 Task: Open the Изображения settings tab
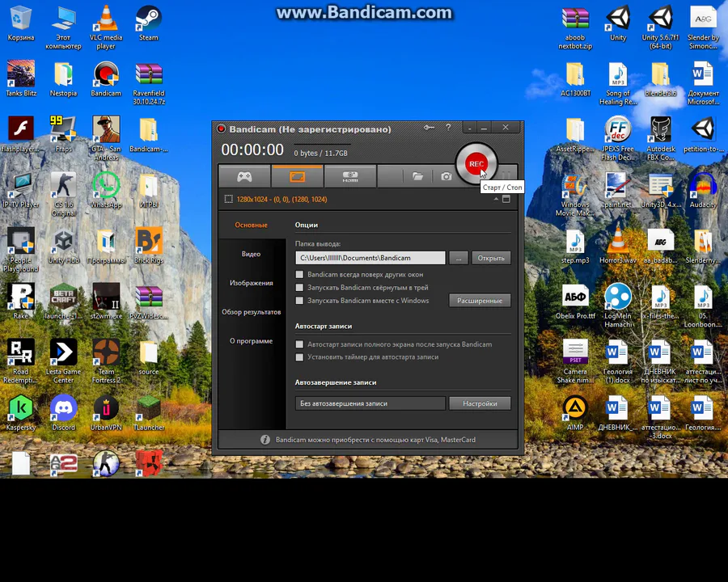[252, 283]
